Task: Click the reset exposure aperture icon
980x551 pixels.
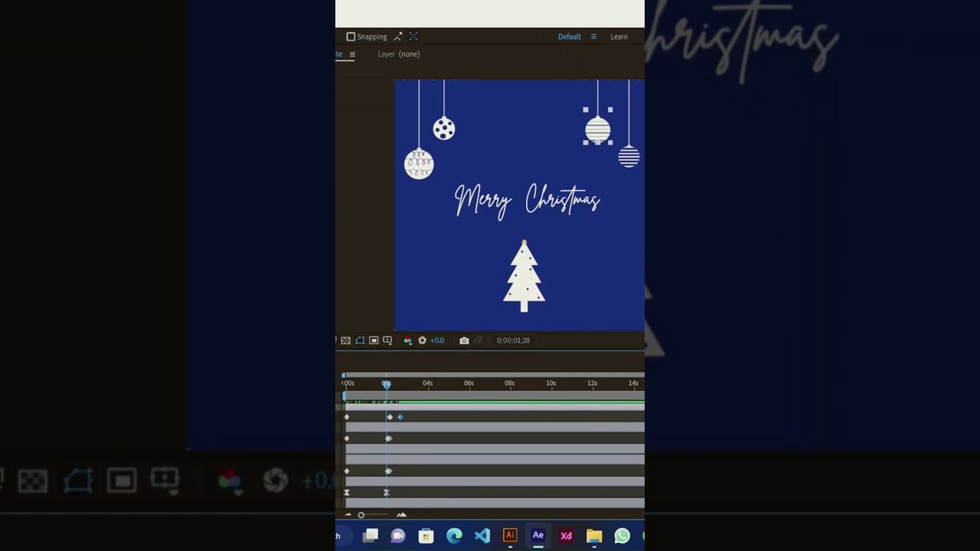Action: coord(422,341)
